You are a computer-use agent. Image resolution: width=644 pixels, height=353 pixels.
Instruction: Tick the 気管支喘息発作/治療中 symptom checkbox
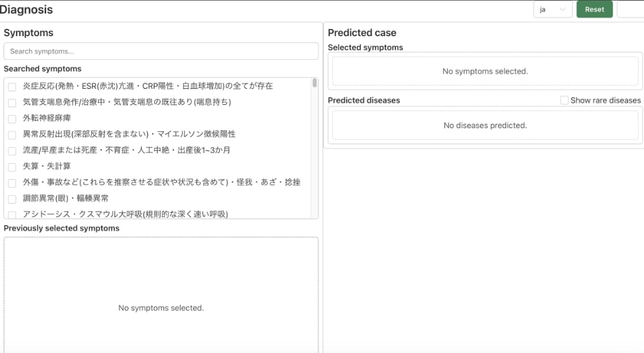pyautogui.click(x=12, y=102)
